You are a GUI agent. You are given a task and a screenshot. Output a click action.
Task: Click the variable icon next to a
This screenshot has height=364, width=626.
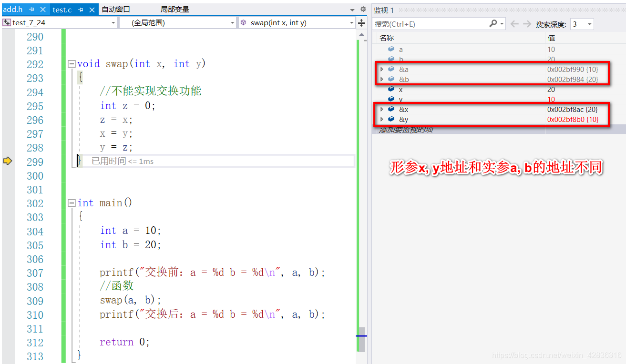pyautogui.click(x=391, y=50)
